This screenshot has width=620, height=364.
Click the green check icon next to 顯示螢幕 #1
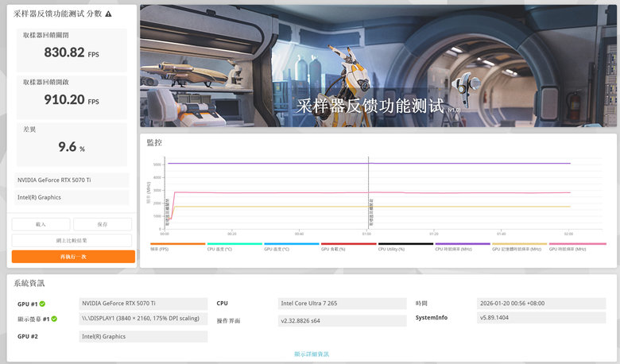[x=54, y=319]
